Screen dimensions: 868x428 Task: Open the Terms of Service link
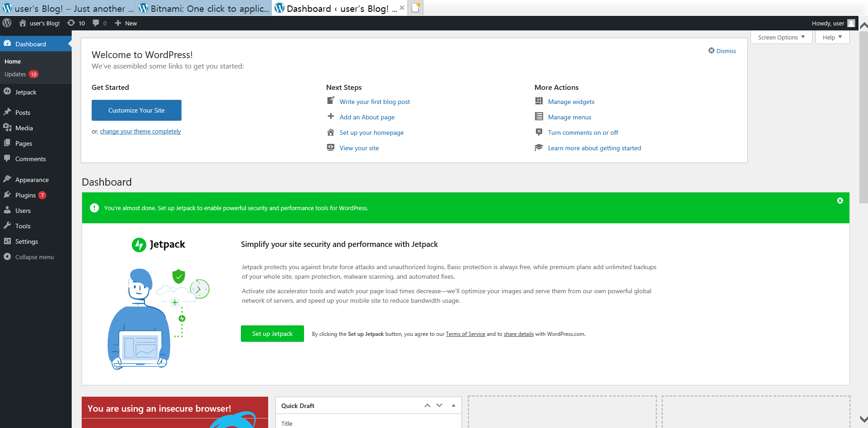[x=466, y=334]
